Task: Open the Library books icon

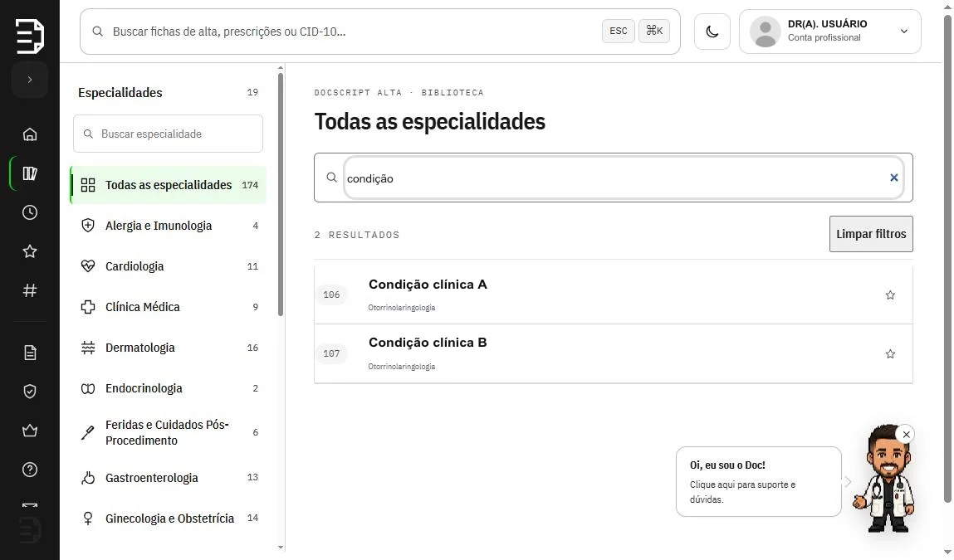Action: pyautogui.click(x=30, y=173)
